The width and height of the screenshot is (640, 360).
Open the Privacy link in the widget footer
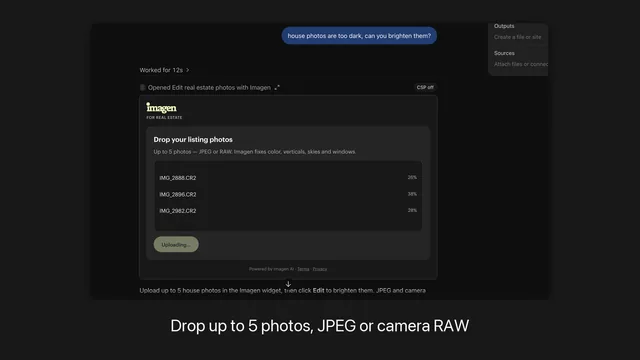click(320, 269)
